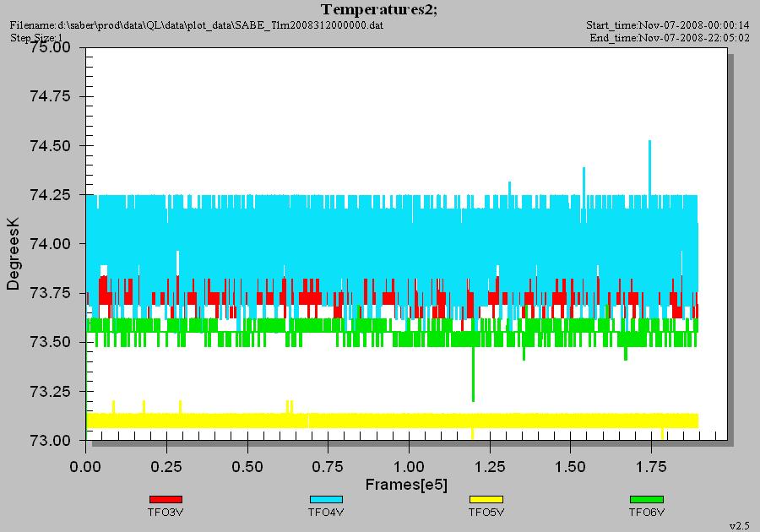760x532 pixels.
Task: Click the 74.00 y-axis tick label
Action: (x=51, y=244)
